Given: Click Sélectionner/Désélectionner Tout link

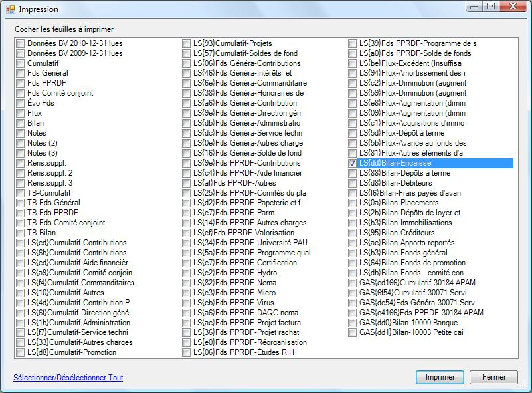Looking at the screenshot, I should pyautogui.click(x=68, y=378).
